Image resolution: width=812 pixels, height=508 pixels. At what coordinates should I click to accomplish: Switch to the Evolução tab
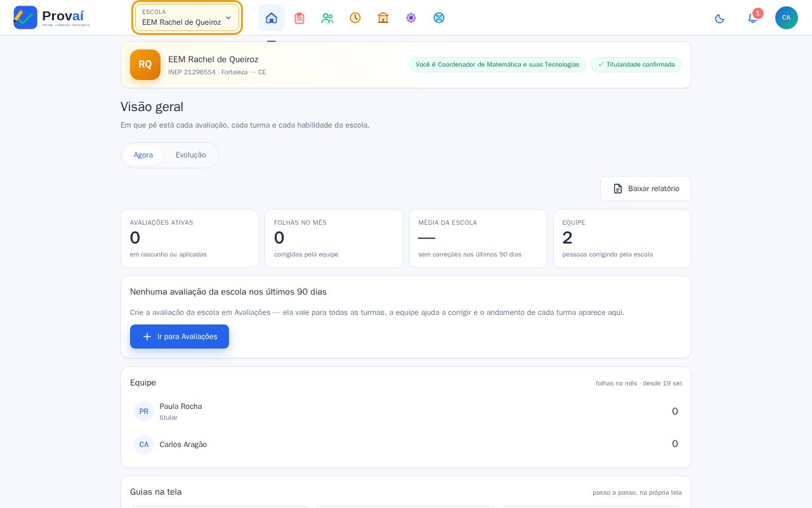tap(191, 155)
